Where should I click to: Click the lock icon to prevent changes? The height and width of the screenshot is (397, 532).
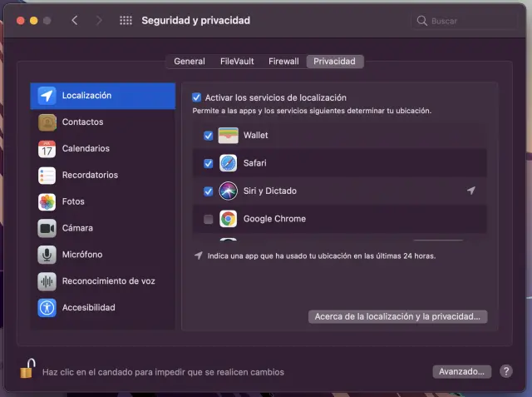click(x=27, y=369)
